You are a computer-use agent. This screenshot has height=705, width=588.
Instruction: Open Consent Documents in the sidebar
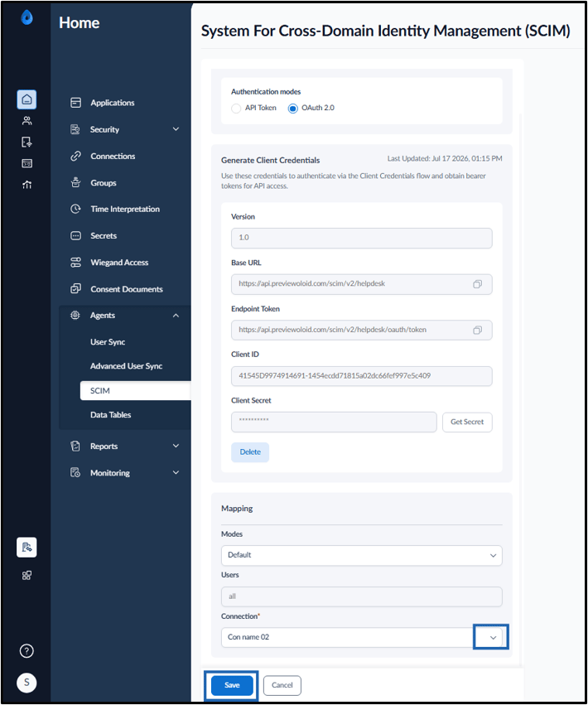[x=127, y=289]
